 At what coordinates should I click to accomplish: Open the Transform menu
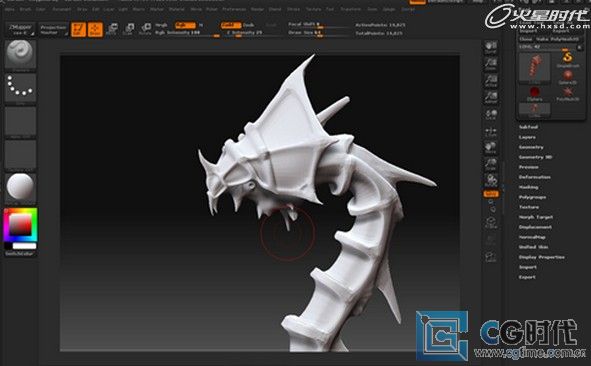click(x=351, y=9)
